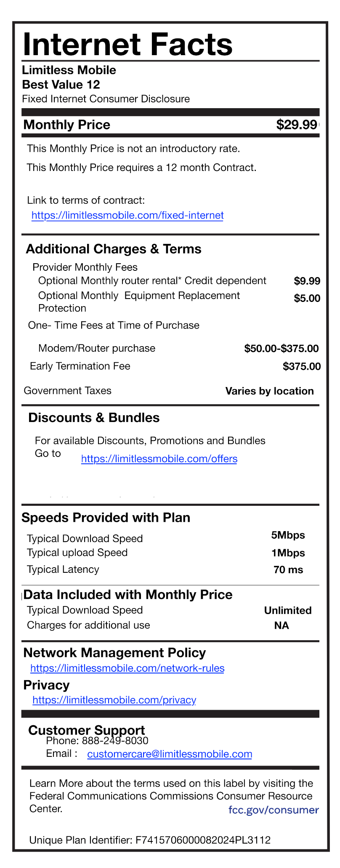340x868 pixels.
Task: Click the Unlimited data value
Action: click(x=288, y=610)
